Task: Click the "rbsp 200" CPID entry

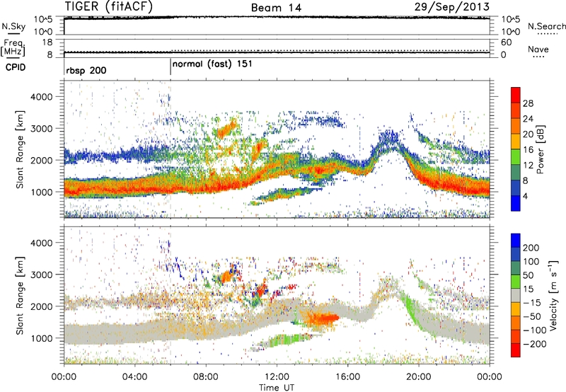Action: coord(86,70)
